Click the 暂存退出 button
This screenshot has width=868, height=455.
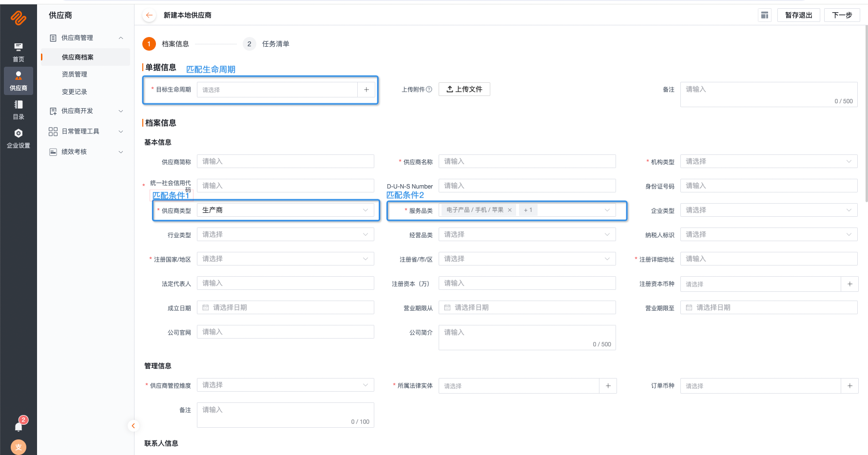(799, 15)
